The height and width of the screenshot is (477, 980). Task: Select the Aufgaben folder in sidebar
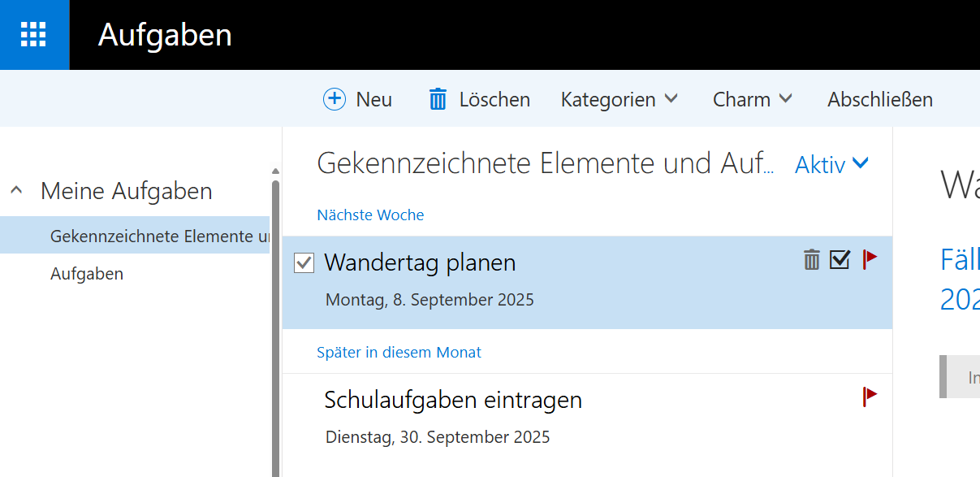click(x=87, y=274)
